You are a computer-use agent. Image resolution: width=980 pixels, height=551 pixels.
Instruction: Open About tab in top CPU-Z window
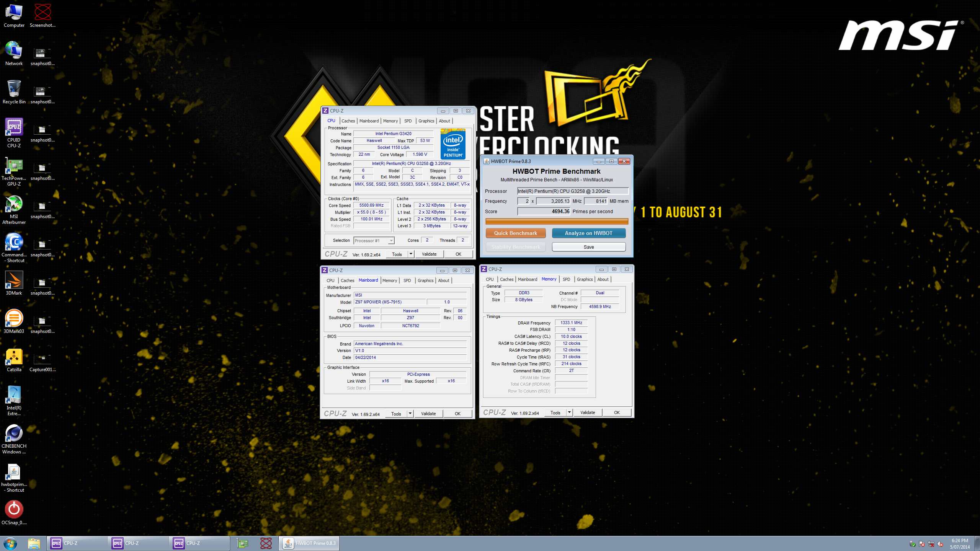[x=444, y=121]
